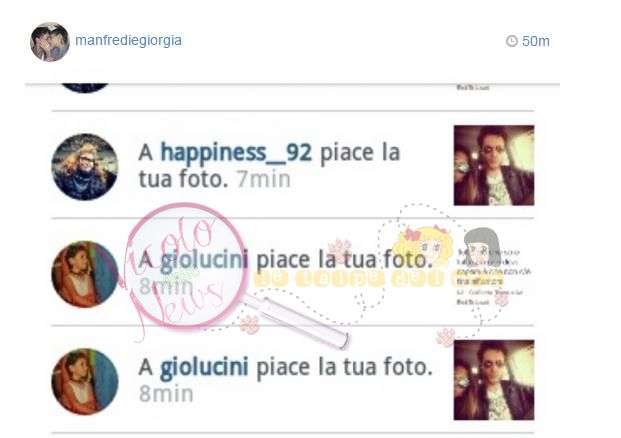Click the clock icon beside 50m
Viewport: 621px width, 438px height.
pos(512,41)
